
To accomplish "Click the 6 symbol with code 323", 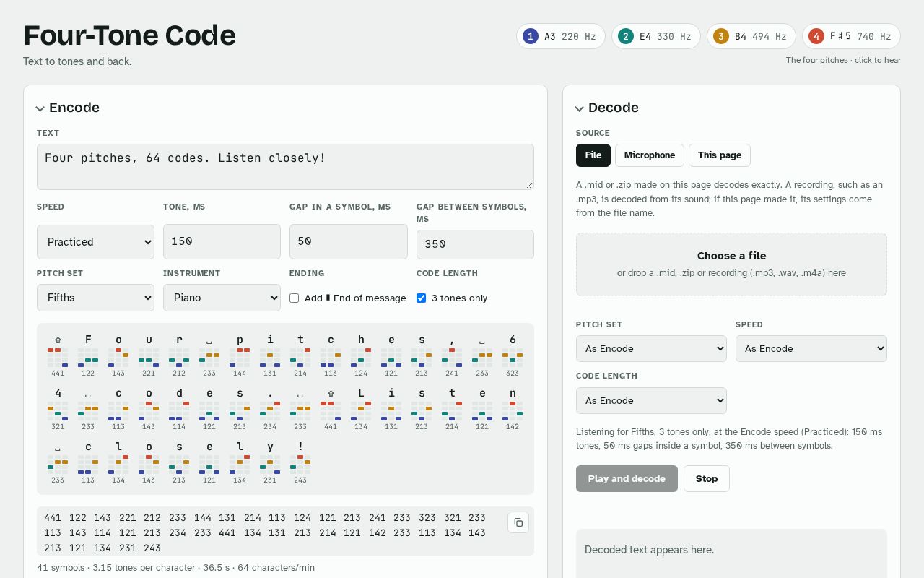I will 513,355.
